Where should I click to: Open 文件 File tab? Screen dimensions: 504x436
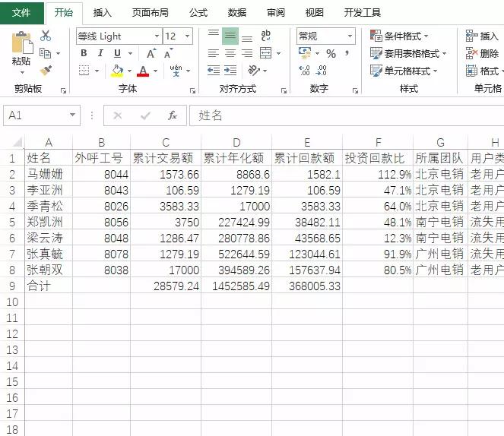point(21,13)
